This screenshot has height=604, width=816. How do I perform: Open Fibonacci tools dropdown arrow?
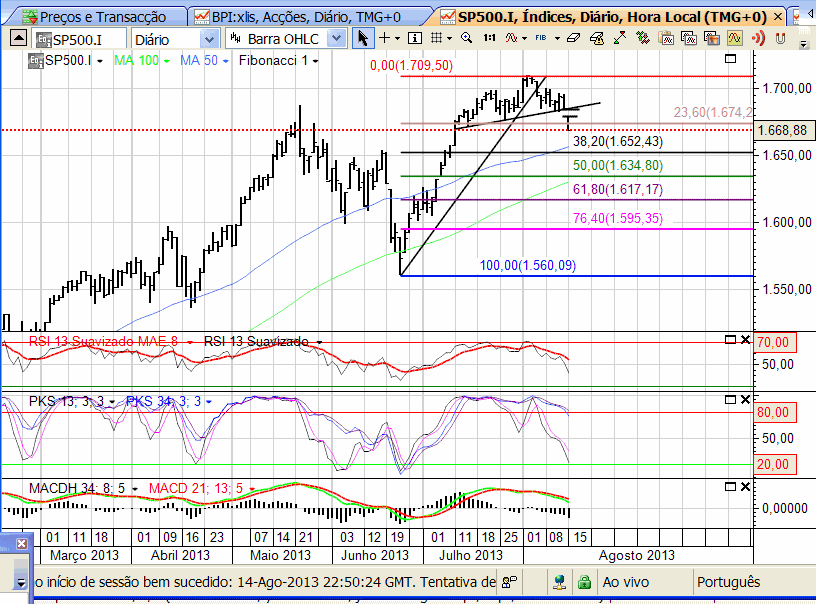(557, 38)
